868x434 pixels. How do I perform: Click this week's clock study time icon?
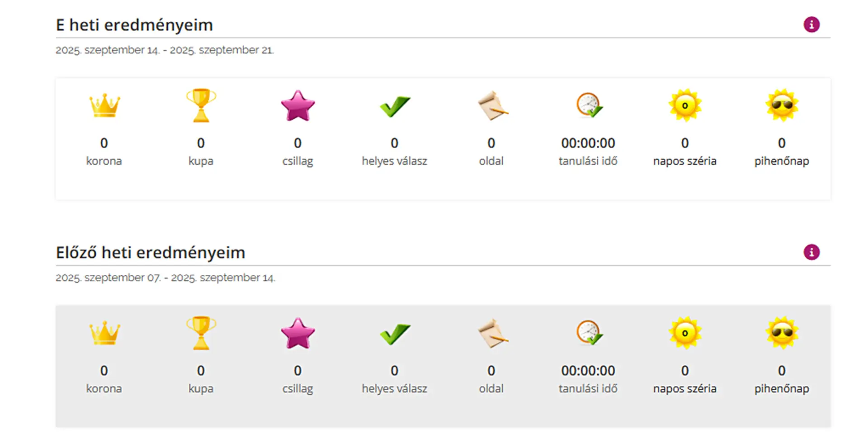click(589, 105)
